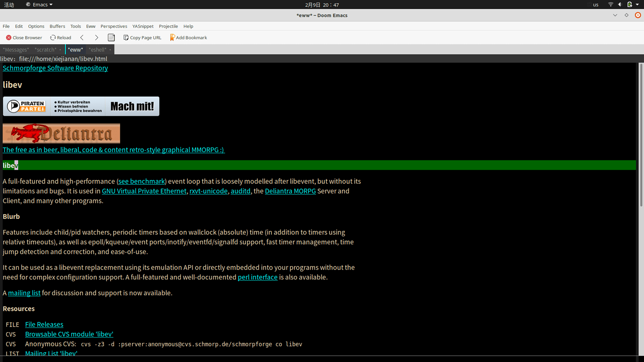Switch to the *Messages* buffer tab
The height and width of the screenshot is (362, 644).
click(16, 50)
